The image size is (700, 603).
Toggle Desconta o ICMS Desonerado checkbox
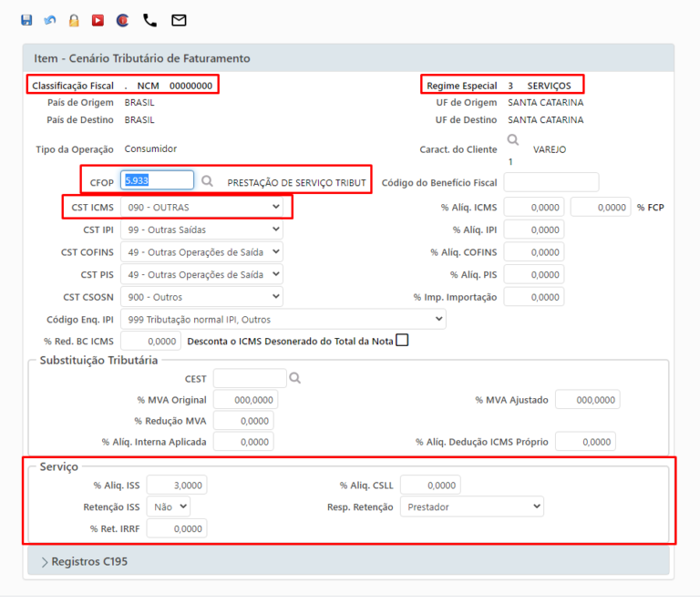[402, 341]
